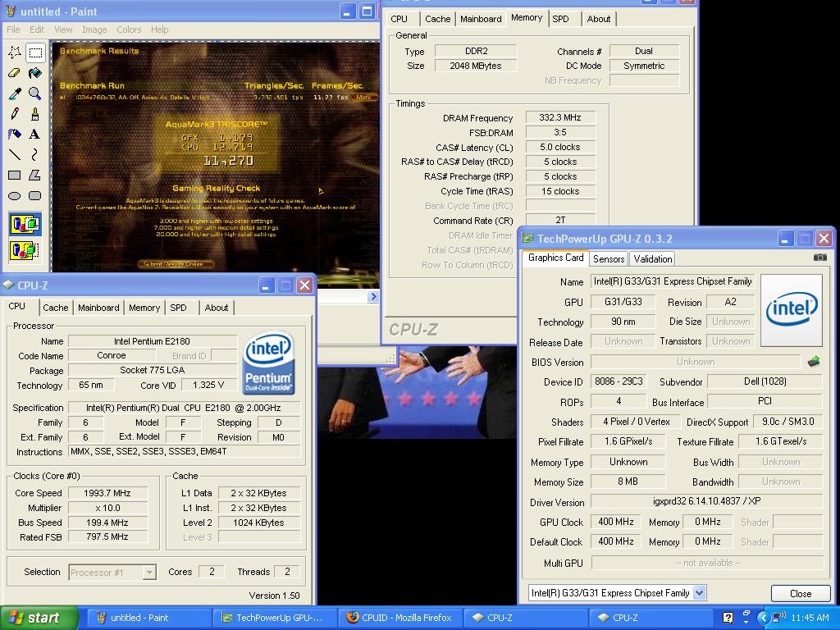Open the Validation tab in GPU-Z
Image resolution: width=840 pixels, height=630 pixels.
pyautogui.click(x=652, y=258)
